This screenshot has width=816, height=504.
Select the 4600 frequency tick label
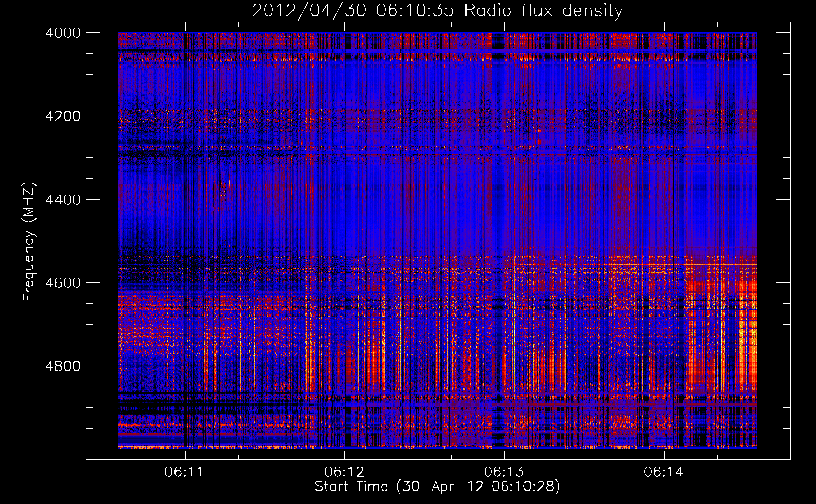point(63,283)
